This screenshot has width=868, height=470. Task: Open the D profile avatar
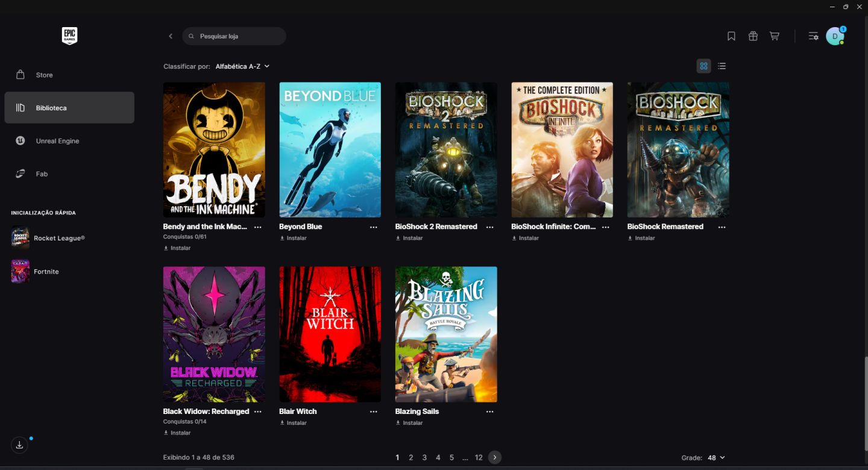click(x=835, y=36)
